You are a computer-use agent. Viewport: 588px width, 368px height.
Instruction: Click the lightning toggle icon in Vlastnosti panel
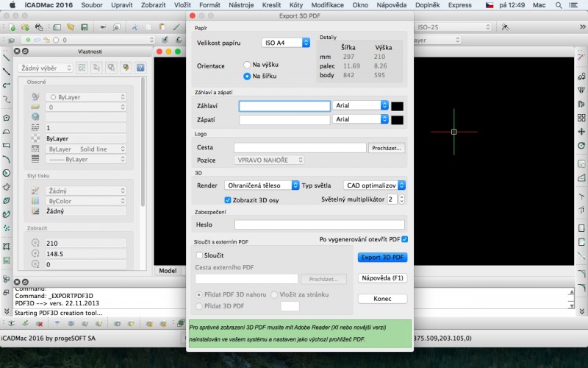point(126,68)
